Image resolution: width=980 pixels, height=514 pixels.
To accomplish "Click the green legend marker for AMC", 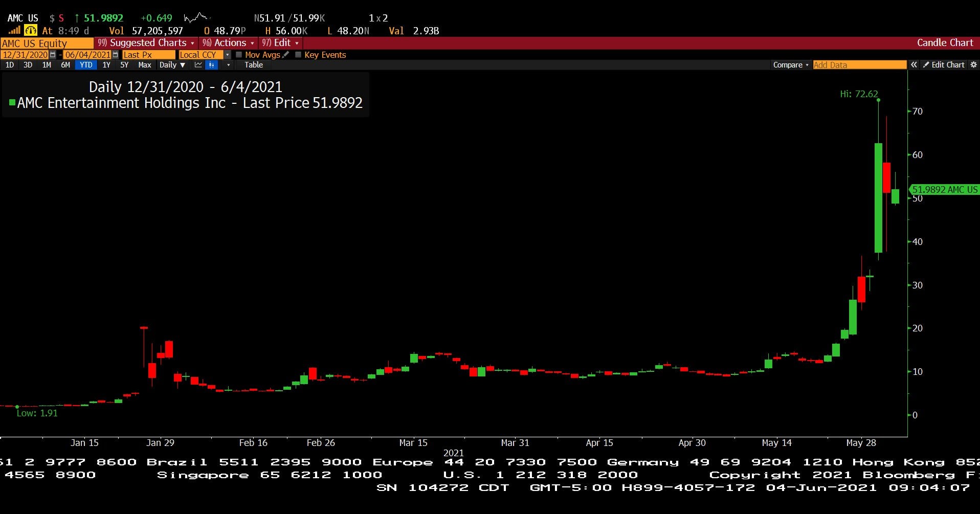I will (x=12, y=103).
